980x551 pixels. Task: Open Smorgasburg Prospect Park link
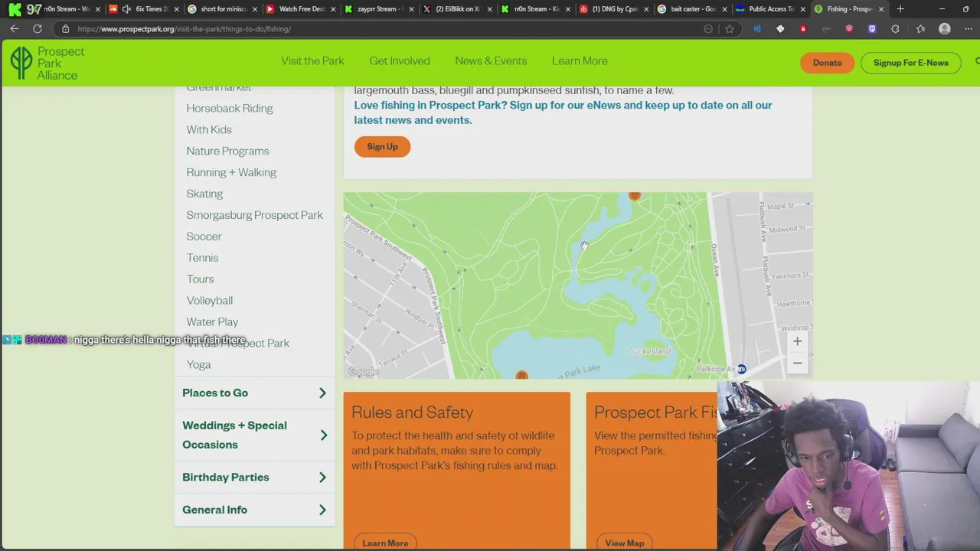click(x=254, y=215)
